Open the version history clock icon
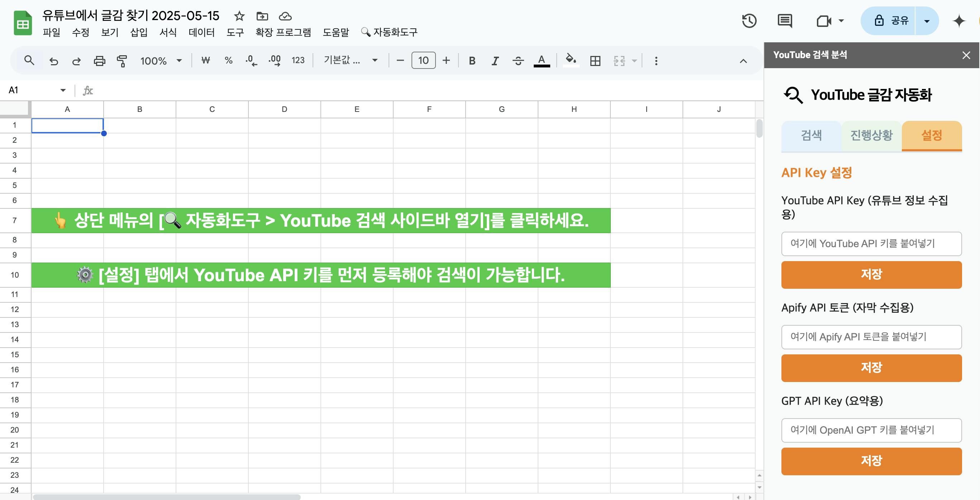Viewport: 980px width, 500px height. (x=749, y=20)
